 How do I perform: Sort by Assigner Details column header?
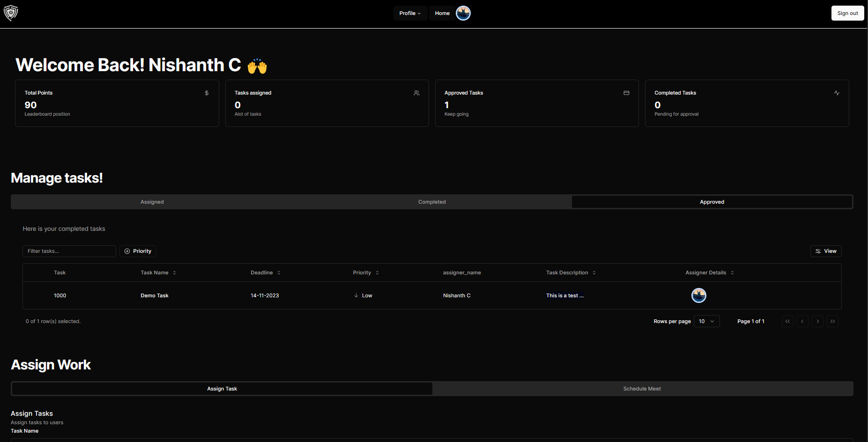pyautogui.click(x=710, y=273)
